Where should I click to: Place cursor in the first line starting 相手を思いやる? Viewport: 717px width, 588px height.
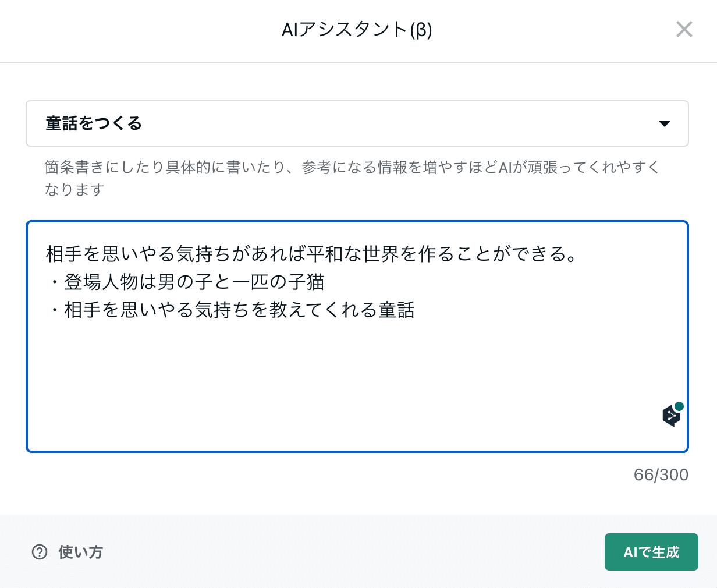[175, 254]
